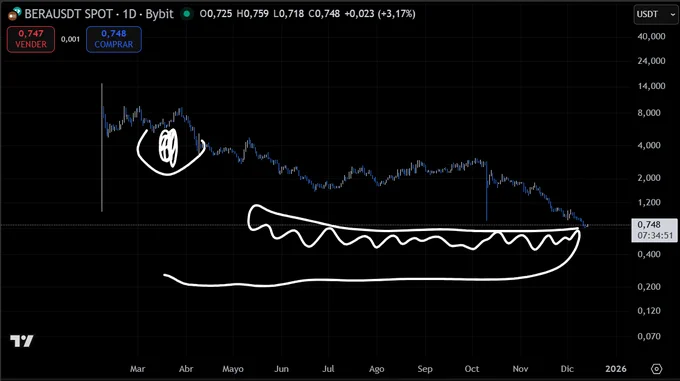Click the 8,000 price axis label
The height and width of the screenshot is (381, 680).
tap(649, 113)
